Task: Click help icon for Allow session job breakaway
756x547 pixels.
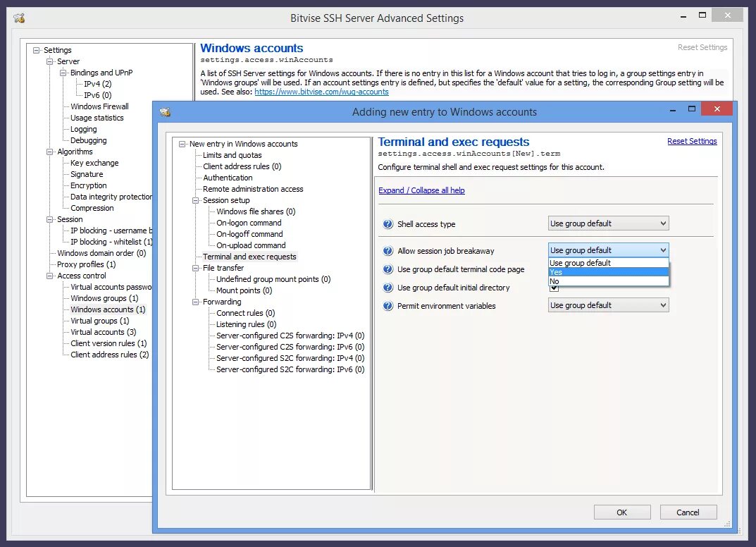Action: tap(388, 251)
